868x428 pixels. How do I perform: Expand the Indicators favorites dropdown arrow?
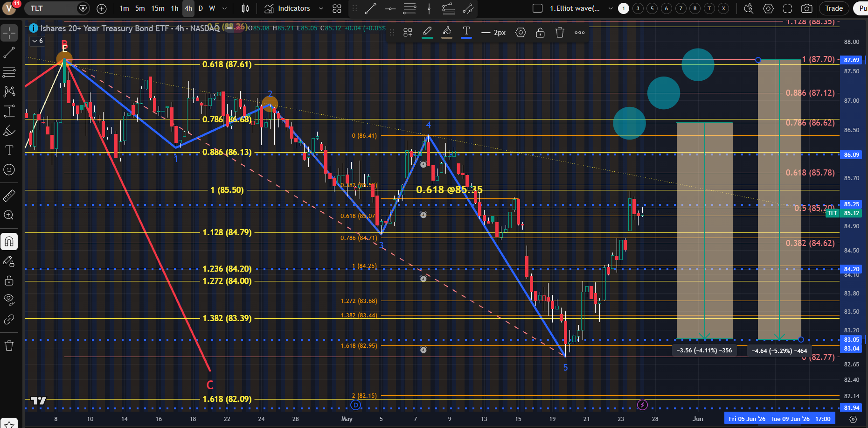[321, 8]
